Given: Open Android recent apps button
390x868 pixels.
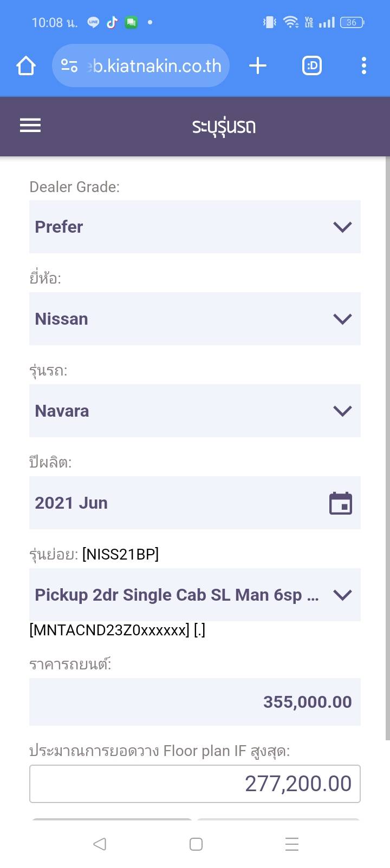Looking at the screenshot, I should [291, 844].
